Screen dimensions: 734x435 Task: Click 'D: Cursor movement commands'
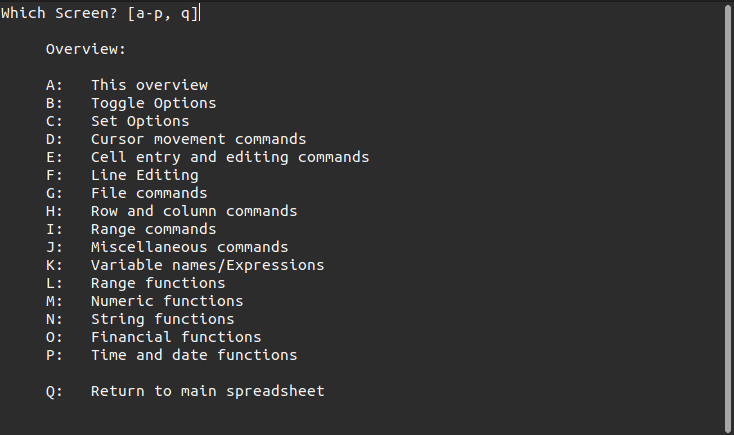[x=176, y=139]
